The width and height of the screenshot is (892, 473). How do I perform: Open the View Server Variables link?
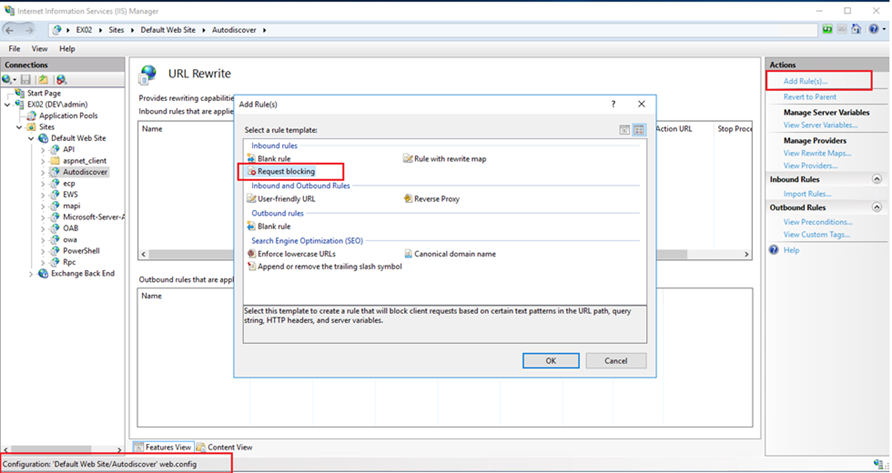pyautogui.click(x=820, y=125)
